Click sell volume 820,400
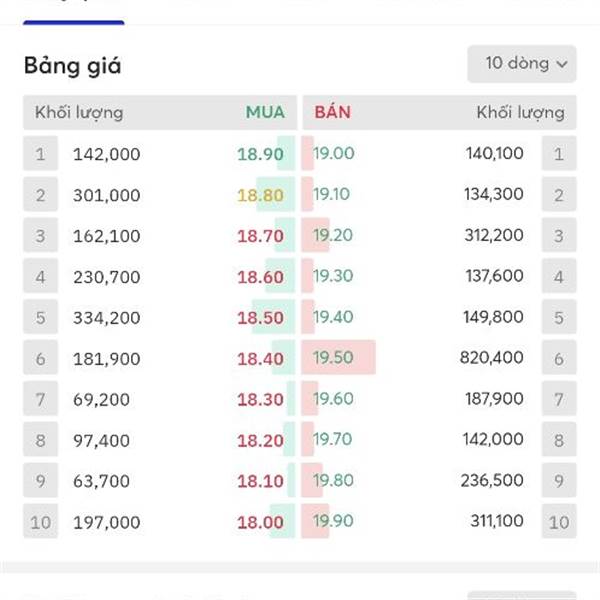Image resolution: width=600 pixels, height=600 pixels. click(x=493, y=358)
